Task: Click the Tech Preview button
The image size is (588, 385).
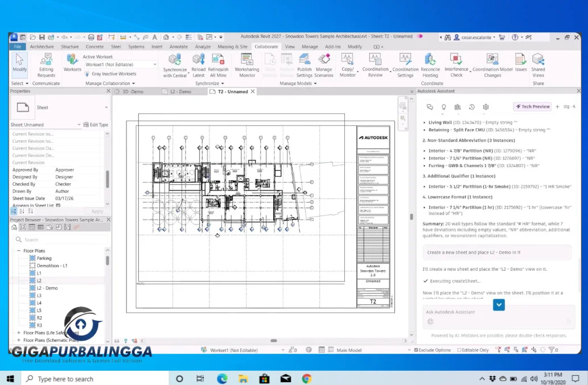Action: [x=532, y=107]
